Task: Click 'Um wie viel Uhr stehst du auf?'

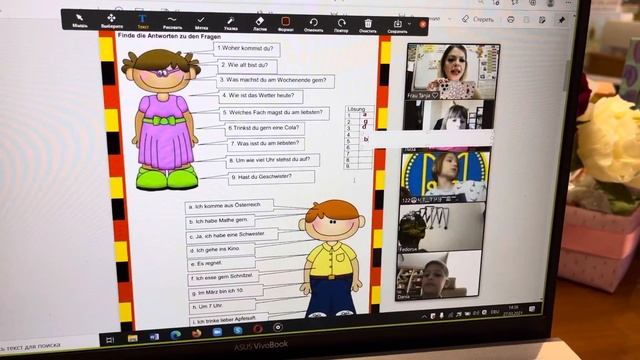Action: click(273, 160)
